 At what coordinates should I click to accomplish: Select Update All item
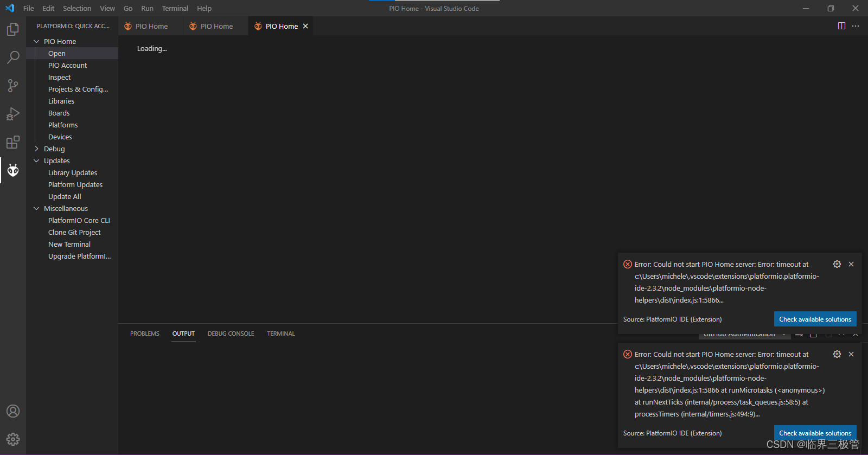pos(72,196)
